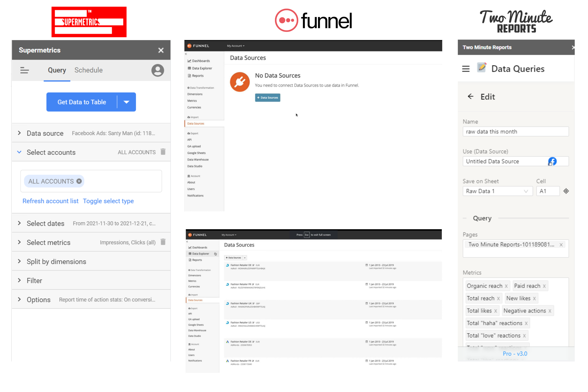The image size is (588, 392).
Task: Close the Supermetrics sidebar
Action: click(161, 50)
